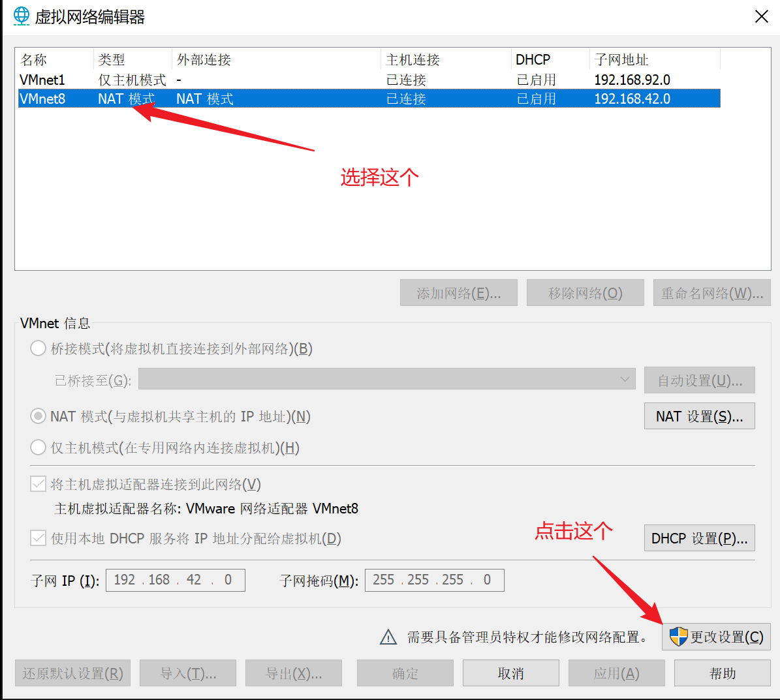Viewport: 780px width, 700px height.
Task: Open DHCP 设置(P) dialog
Action: coord(700,538)
